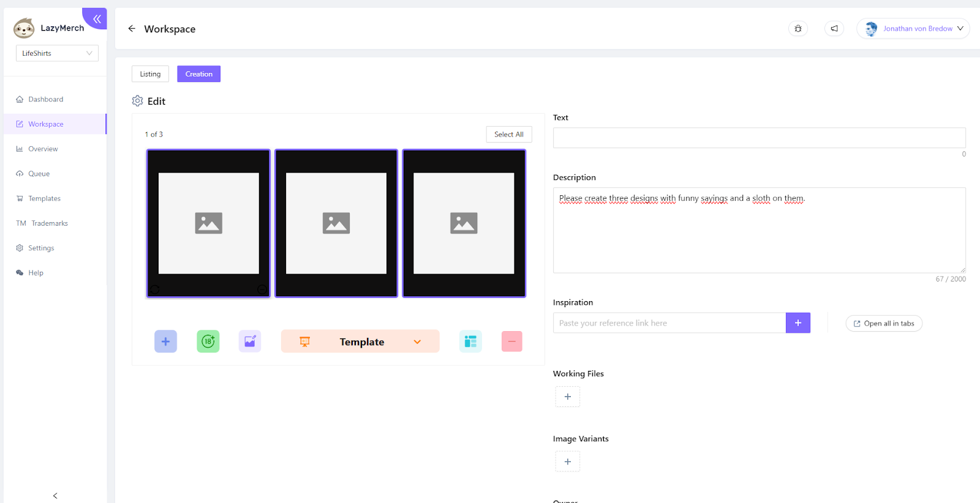Image resolution: width=980 pixels, height=503 pixels.
Task: Click the teal layout grid icon button
Action: coord(470,341)
